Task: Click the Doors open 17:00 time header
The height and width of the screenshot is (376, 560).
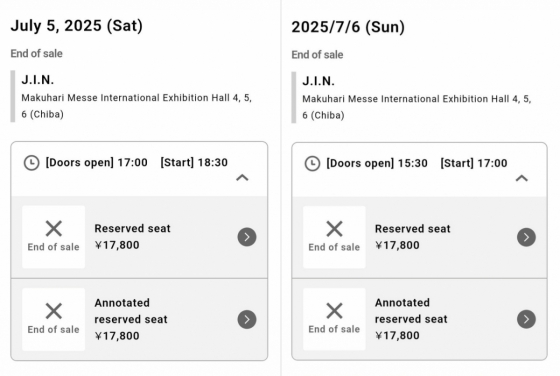Action: pyautogui.click(x=96, y=162)
